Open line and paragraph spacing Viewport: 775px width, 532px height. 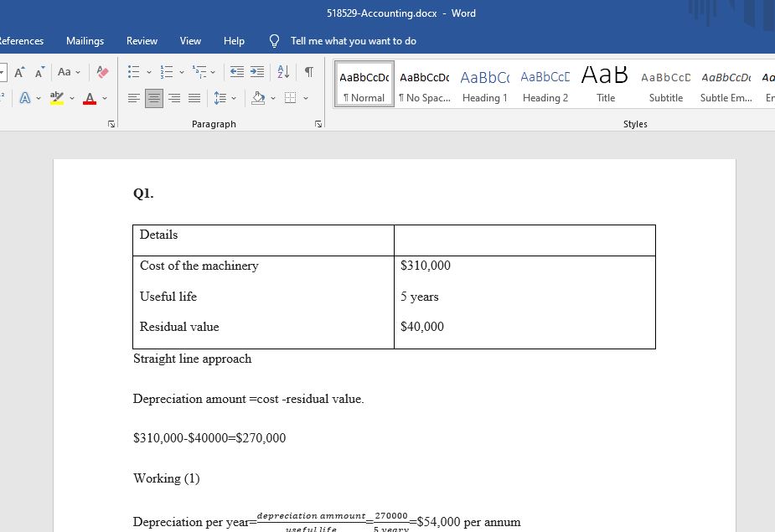(x=220, y=98)
